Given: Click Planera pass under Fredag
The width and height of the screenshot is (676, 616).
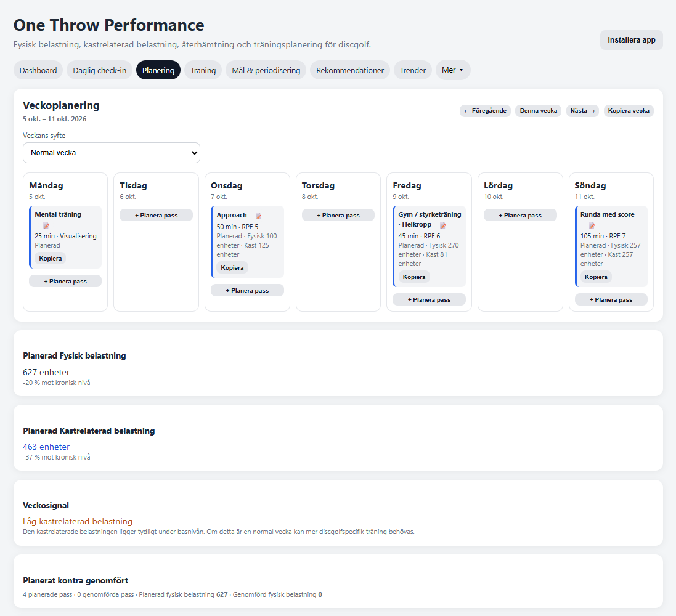Looking at the screenshot, I should pyautogui.click(x=430, y=299).
